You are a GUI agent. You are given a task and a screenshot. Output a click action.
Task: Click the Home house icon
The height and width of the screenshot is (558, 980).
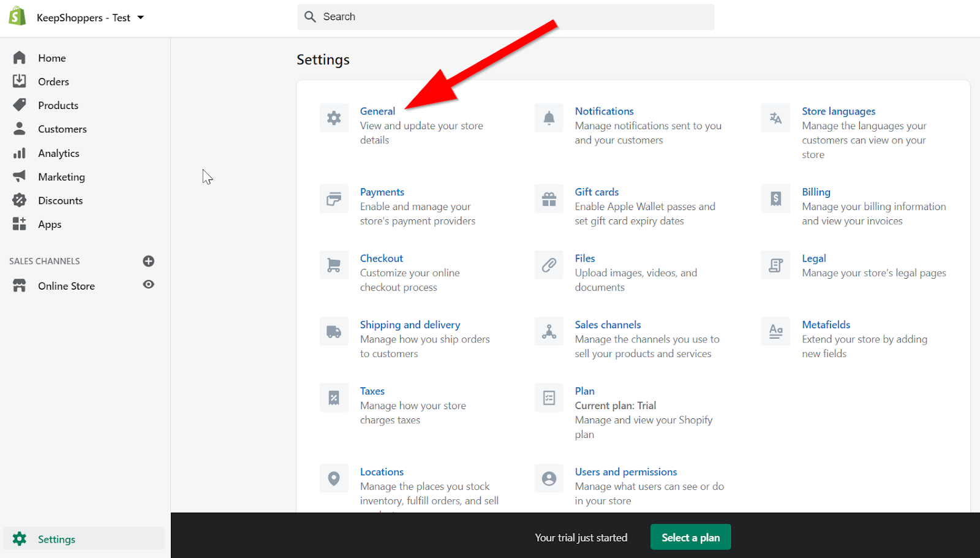pyautogui.click(x=20, y=58)
